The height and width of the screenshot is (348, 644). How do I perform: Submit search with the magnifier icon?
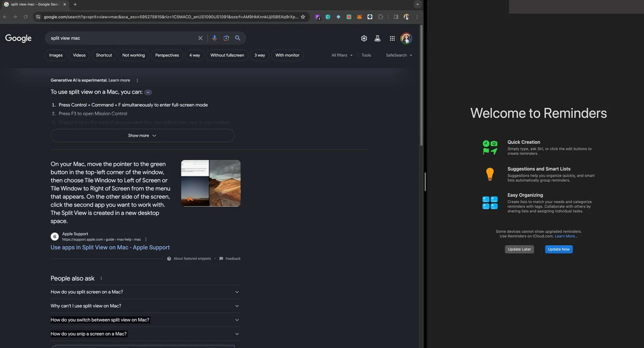(x=238, y=38)
